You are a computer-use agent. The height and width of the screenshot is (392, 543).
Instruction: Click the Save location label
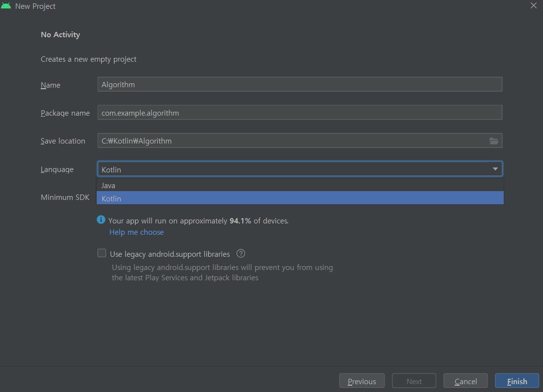[63, 141]
